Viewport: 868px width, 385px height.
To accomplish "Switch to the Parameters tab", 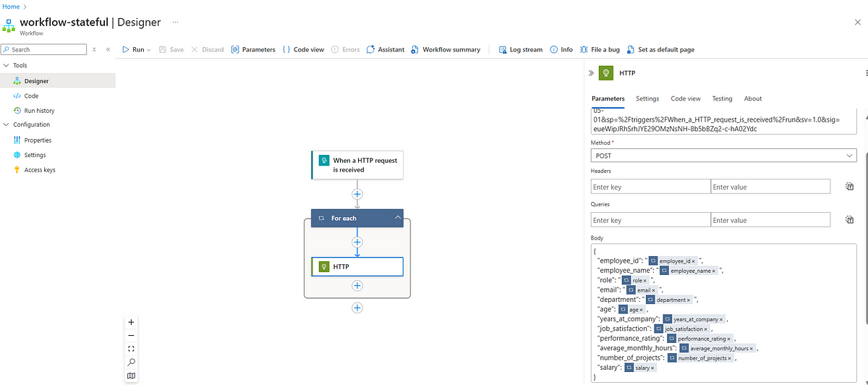I will pos(608,98).
